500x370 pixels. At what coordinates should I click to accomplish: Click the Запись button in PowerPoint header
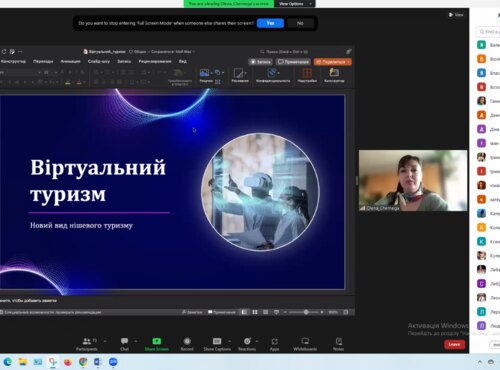click(261, 62)
